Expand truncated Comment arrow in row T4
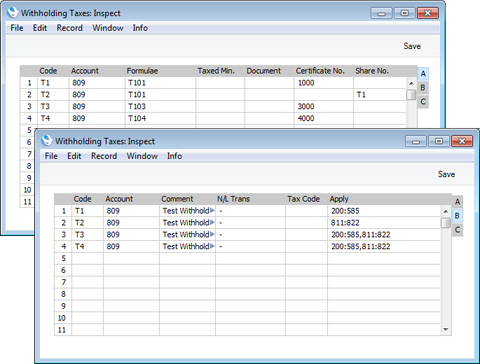 click(x=212, y=246)
